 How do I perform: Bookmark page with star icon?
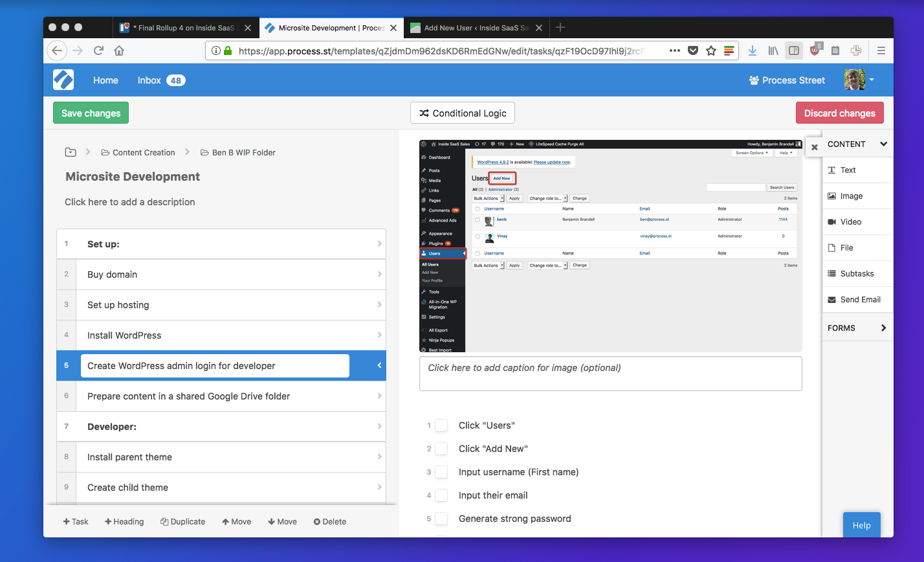click(x=711, y=51)
